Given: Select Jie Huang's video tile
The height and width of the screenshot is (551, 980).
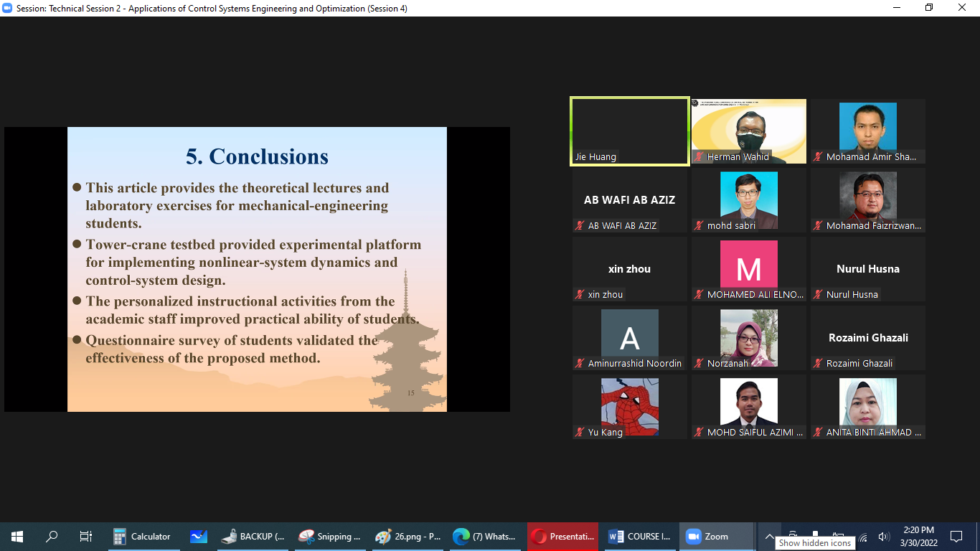Looking at the screenshot, I should (x=629, y=131).
